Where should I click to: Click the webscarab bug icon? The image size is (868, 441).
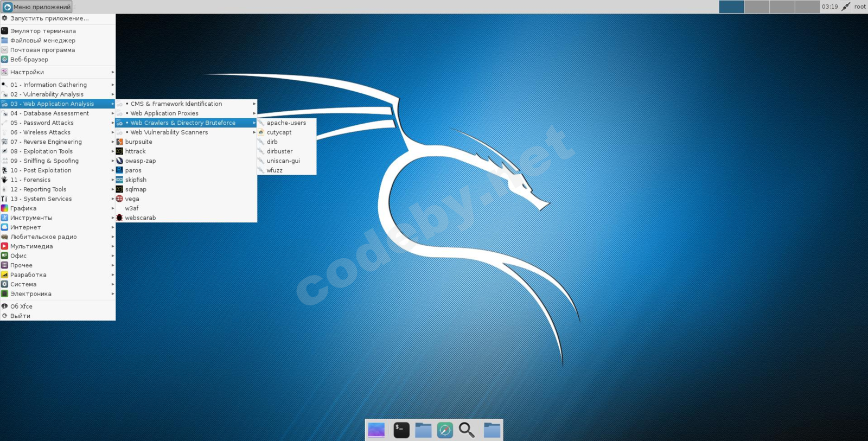pos(120,218)
